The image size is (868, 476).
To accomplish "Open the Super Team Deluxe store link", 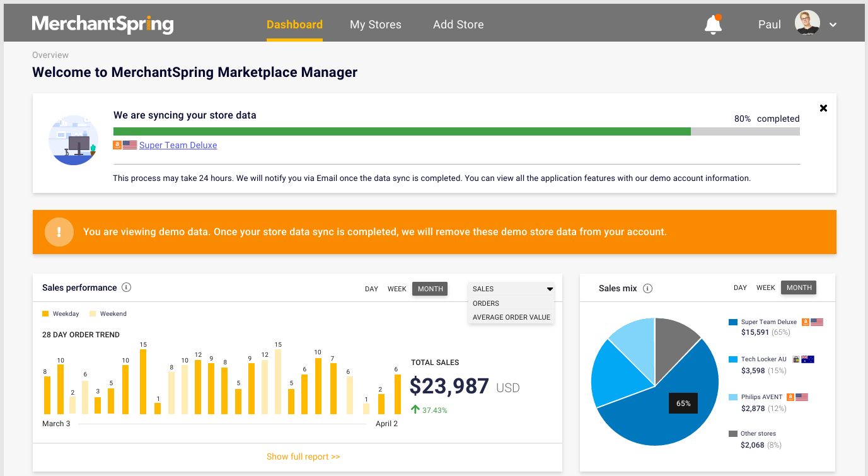I will tap(178, 145).
